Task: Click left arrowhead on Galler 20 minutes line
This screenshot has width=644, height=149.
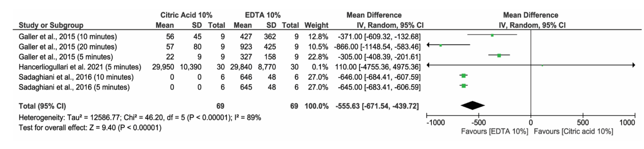Action: [428, 45]
